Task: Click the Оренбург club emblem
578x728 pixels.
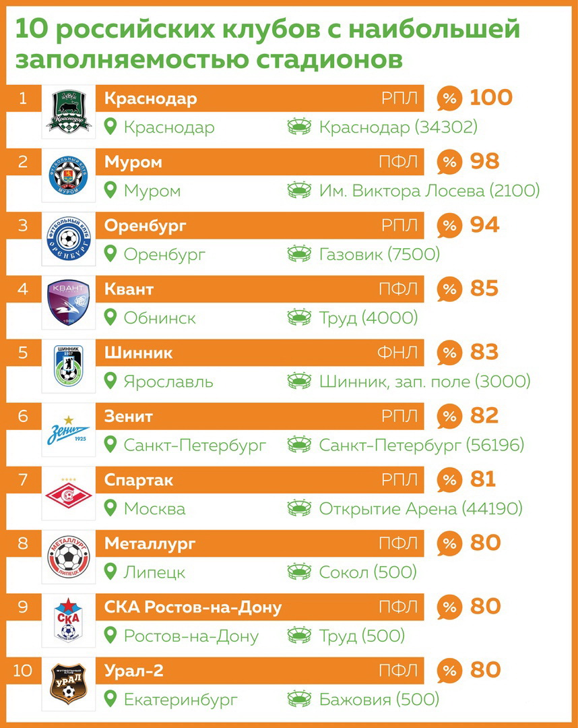Action: [68, 239]
